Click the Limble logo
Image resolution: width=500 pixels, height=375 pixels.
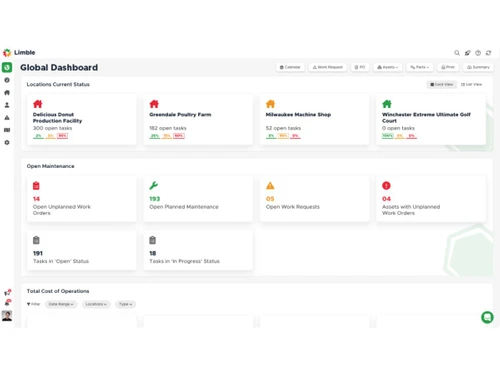(19, 52)
